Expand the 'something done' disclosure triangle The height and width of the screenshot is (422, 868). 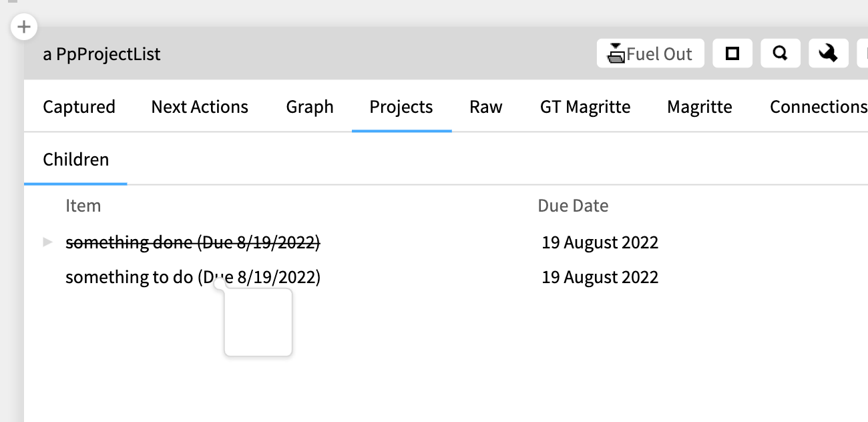click(x=47, y=242)
